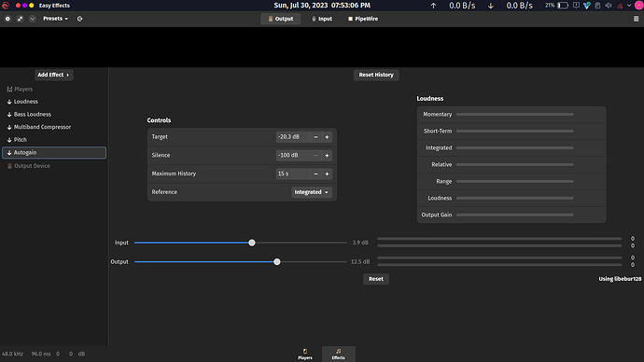Click the Reset button below sliders
Screen dimensions: 644x362
coord(376,279)
